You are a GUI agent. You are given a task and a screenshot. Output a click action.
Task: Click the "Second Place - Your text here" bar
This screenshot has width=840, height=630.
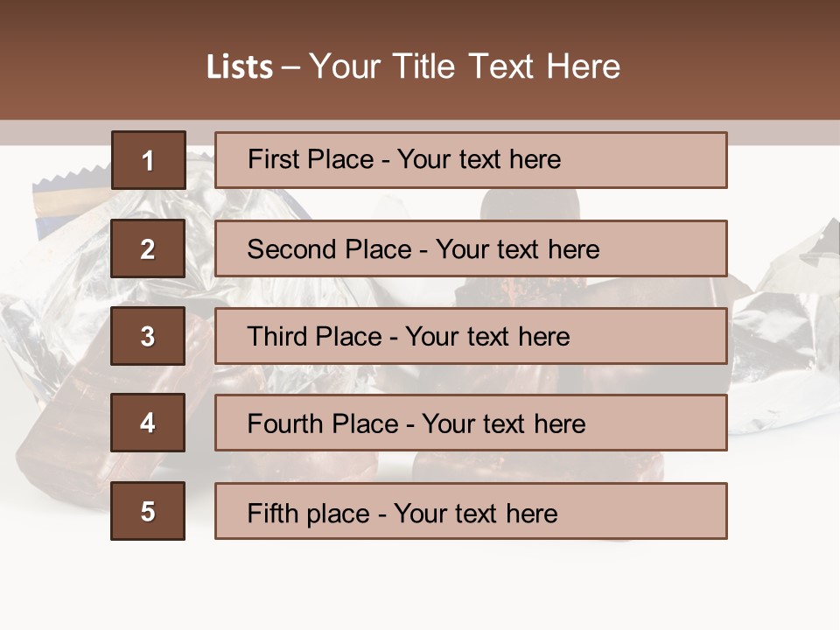coord(471,248)
